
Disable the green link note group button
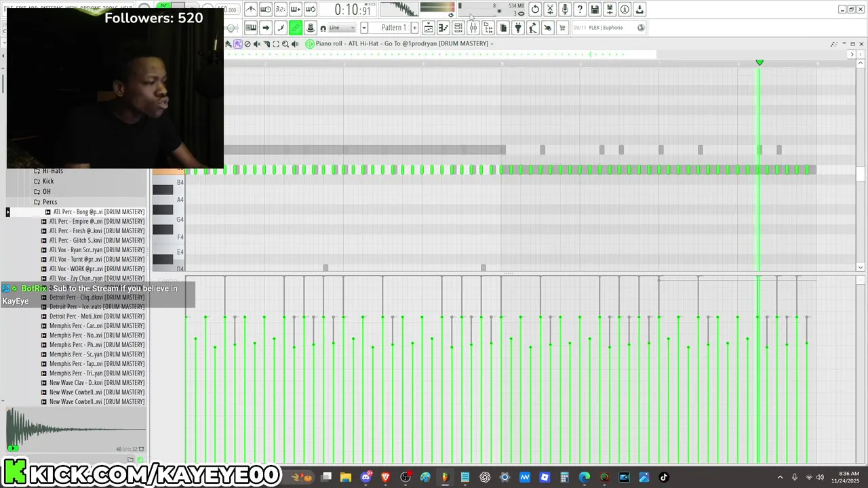pyautogui.click(x=296, y=28)
